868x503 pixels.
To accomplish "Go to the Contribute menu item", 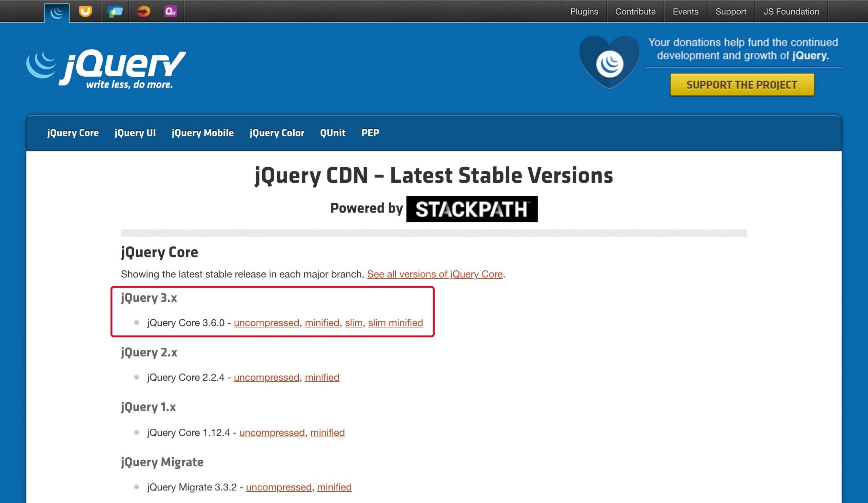I will tap(635, 12).
